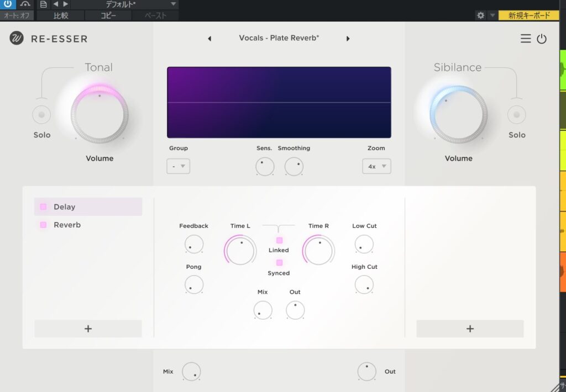Click the RE-ESSER plugin power icon
Viewport: 566px width, 392px height.
pos(542,39)
